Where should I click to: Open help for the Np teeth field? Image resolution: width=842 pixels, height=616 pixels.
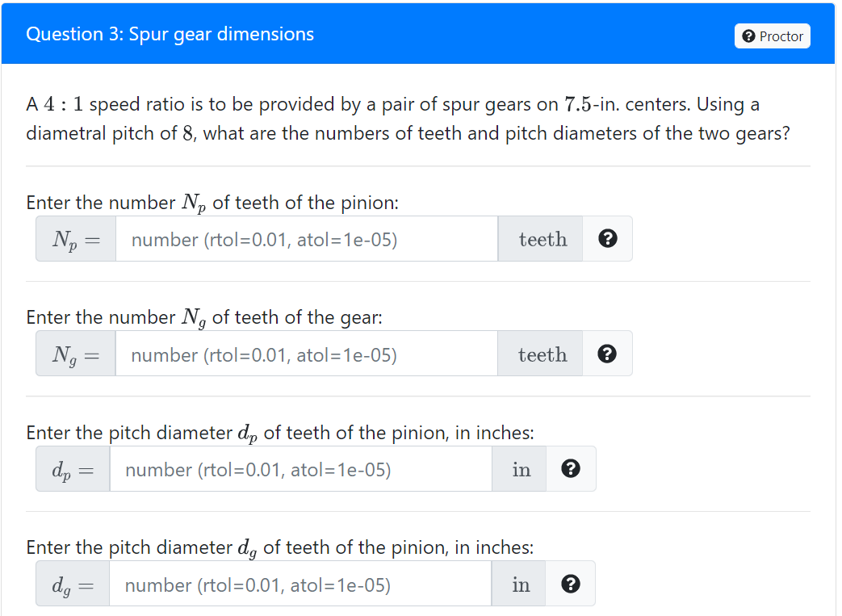607,238
